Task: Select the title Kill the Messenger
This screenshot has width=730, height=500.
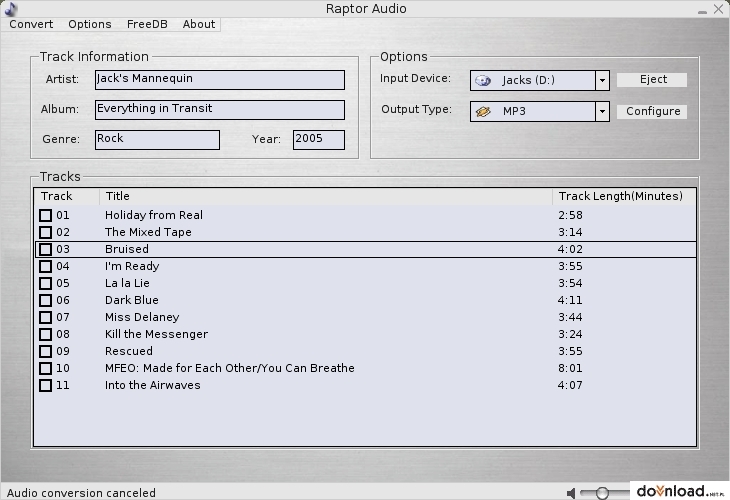Action: pos(156,334)
